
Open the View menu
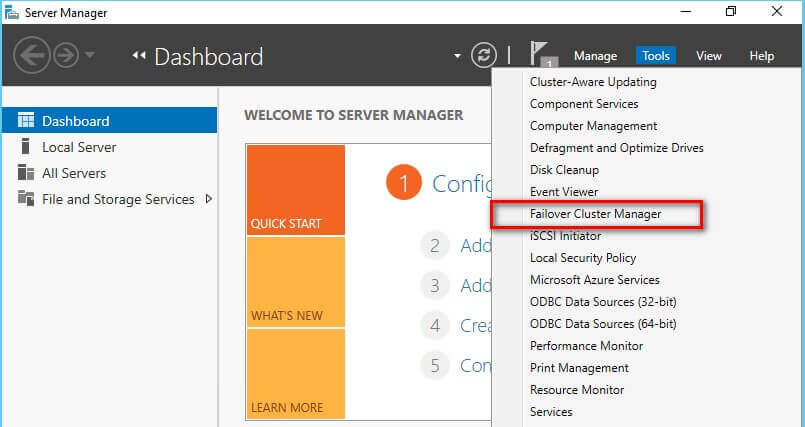coord(709,56)
